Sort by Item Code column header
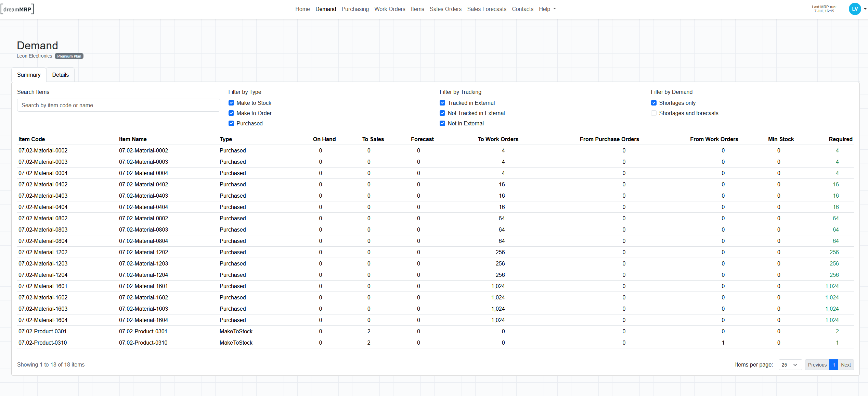This screenshot has height=396, width=868. coord(31,139)
